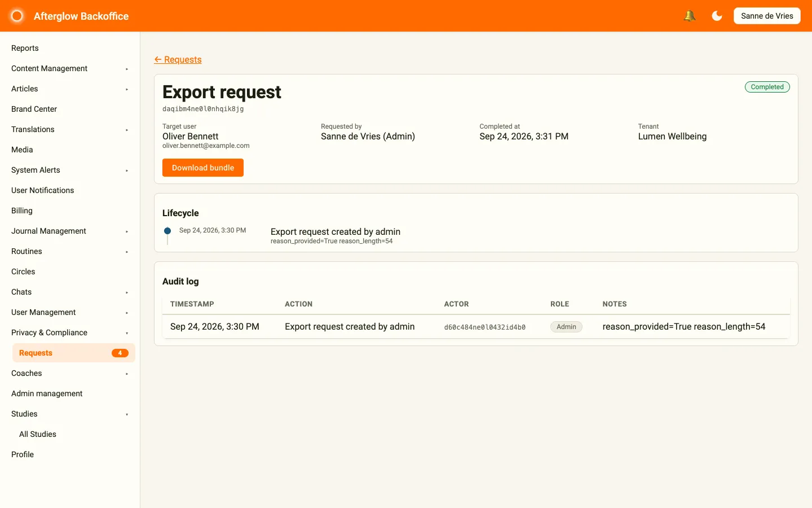812x508 pixels.
Task: Open Admin management
Action: tap(47, 393)
